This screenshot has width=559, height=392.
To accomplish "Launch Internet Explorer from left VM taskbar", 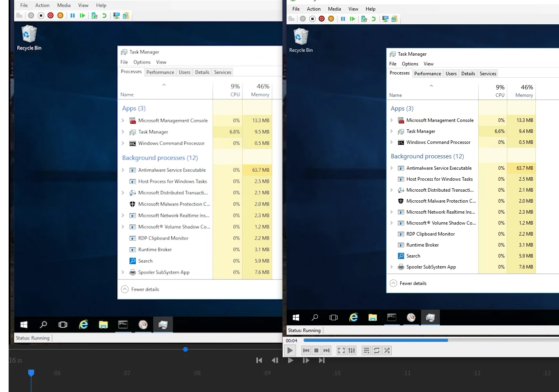I will [83, 325].
